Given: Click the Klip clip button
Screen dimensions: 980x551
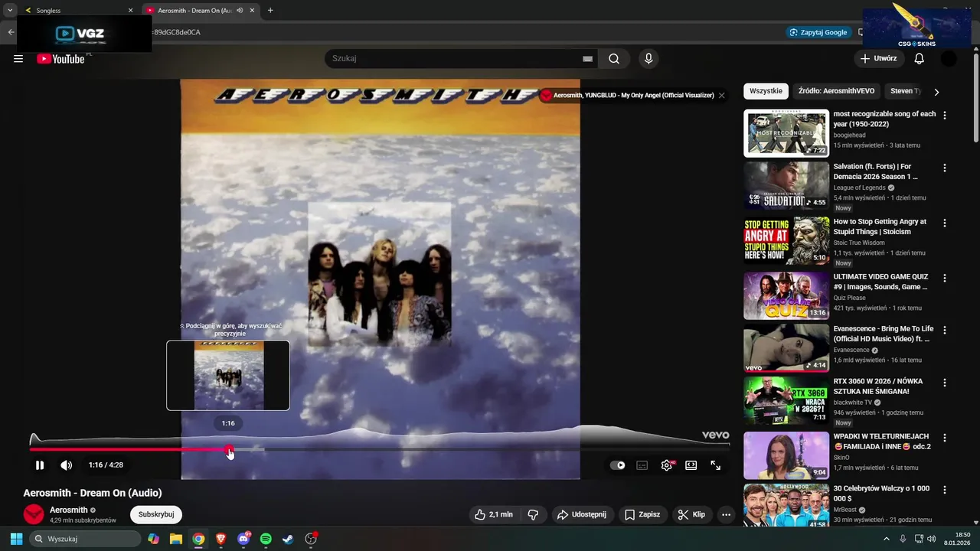Looking at the screenshot, I should (691, 515).
